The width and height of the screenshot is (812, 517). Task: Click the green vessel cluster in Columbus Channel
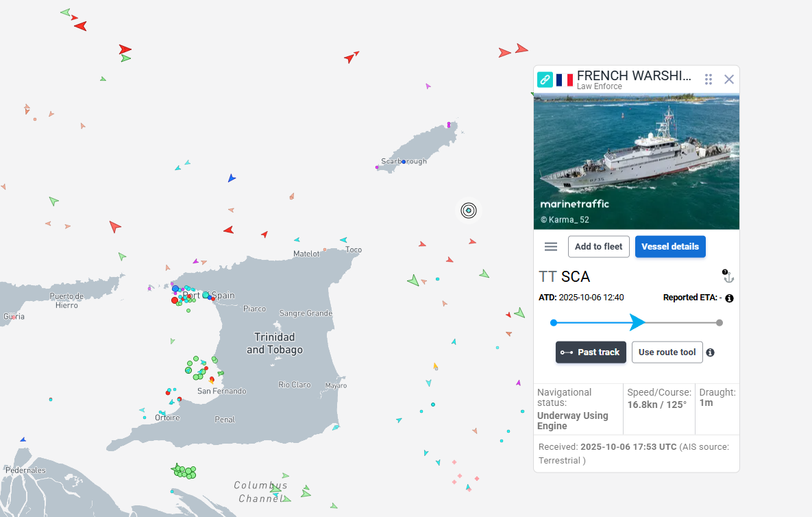click(x=184, y=472)
